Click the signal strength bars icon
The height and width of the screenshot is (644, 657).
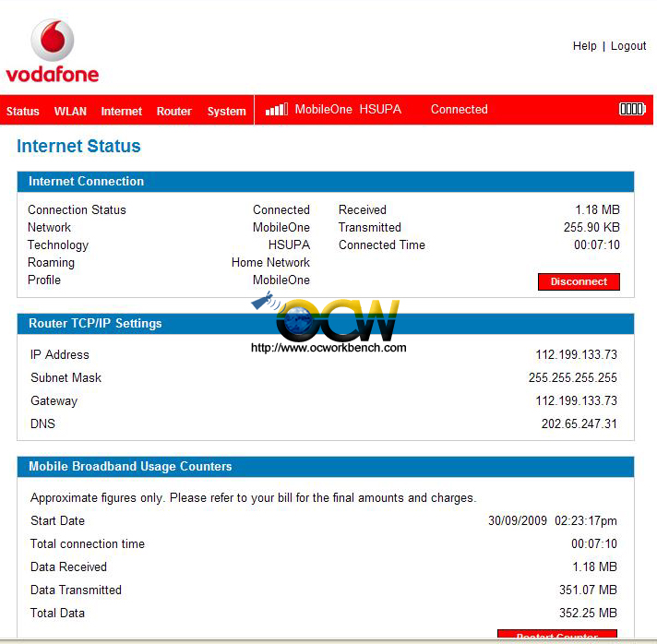click(277, 110)
